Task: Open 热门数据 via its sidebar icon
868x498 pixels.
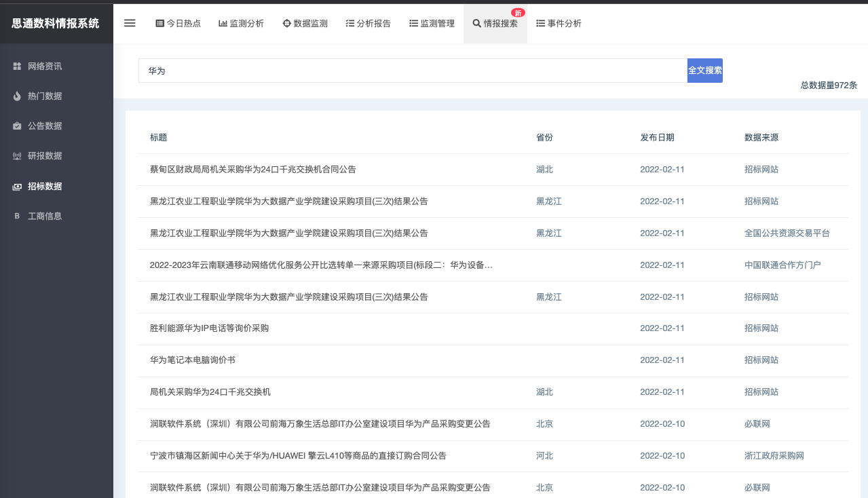Action: coord(16,96)
